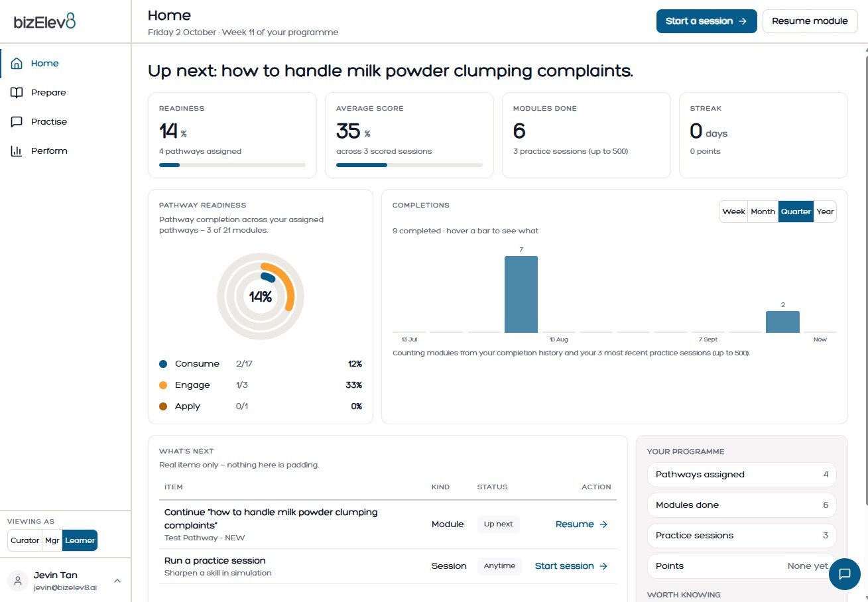Click the Modules Done stat card
The image size is (868, 602).
point(586,135)
